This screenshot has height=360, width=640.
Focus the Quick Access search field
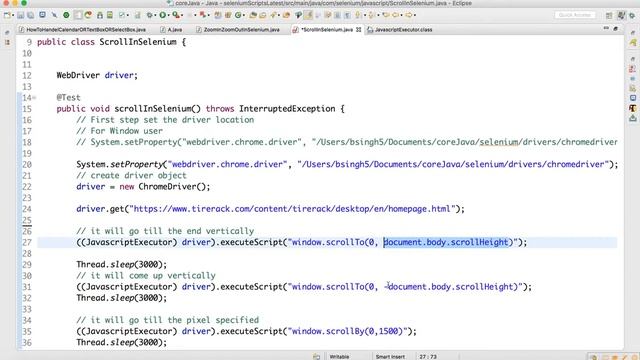click(x=575, y=15)
